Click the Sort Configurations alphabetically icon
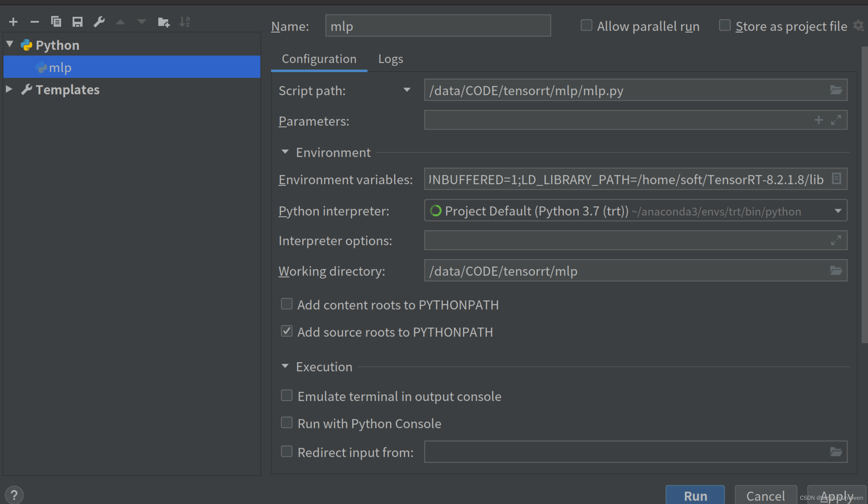868x504 pixels. [x=185, y=22]
